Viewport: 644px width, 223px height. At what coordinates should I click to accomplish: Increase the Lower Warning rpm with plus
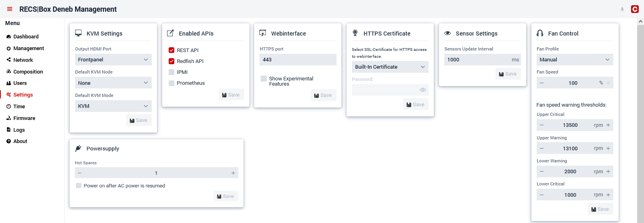608,172
